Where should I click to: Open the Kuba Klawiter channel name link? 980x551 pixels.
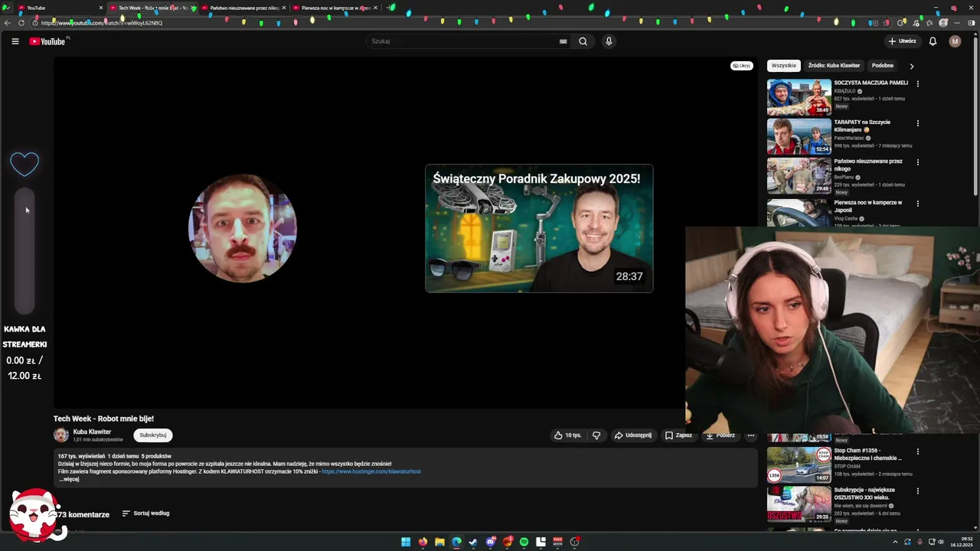coord(92,432)
